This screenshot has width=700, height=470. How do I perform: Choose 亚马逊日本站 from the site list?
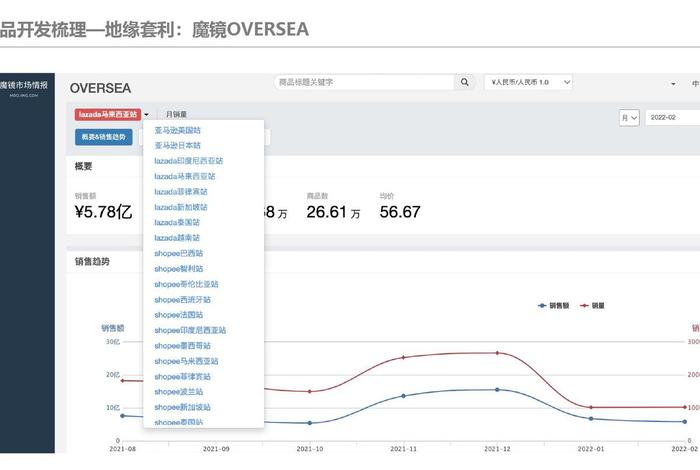tap(177, 146)
